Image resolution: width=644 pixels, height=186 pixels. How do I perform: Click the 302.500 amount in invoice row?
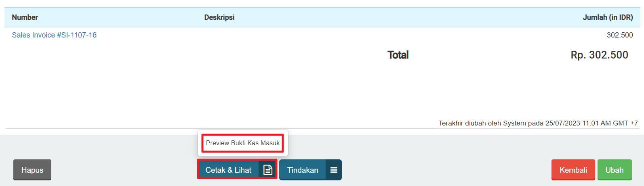point(619,35)
